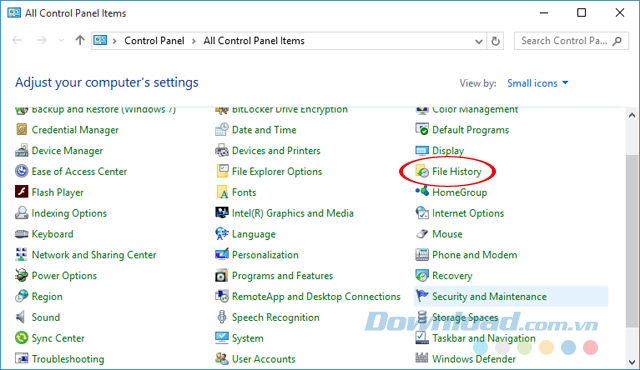Open the Keyboard icon
640x370 pixels.
click(22, 234)
